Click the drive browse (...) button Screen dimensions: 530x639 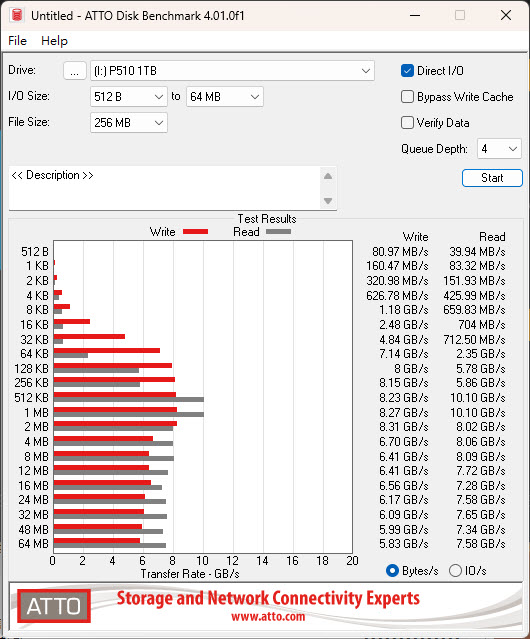pos(75,71)
